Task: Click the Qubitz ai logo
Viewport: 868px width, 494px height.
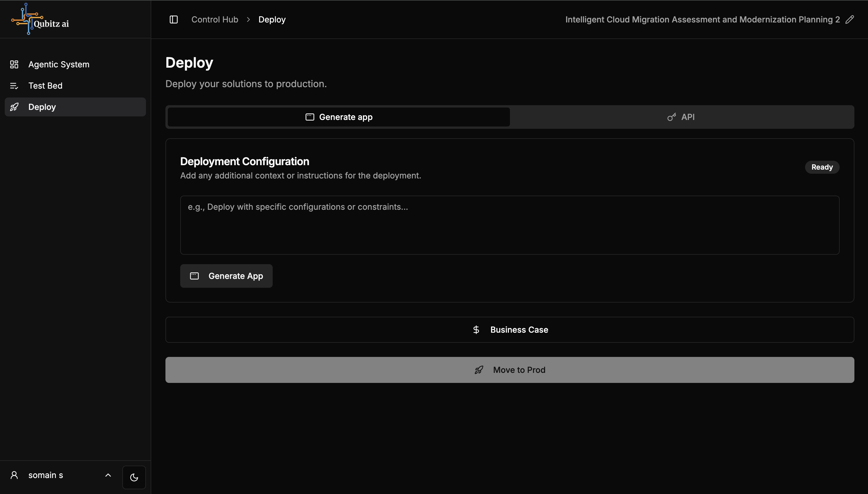Action: [40, 19]
